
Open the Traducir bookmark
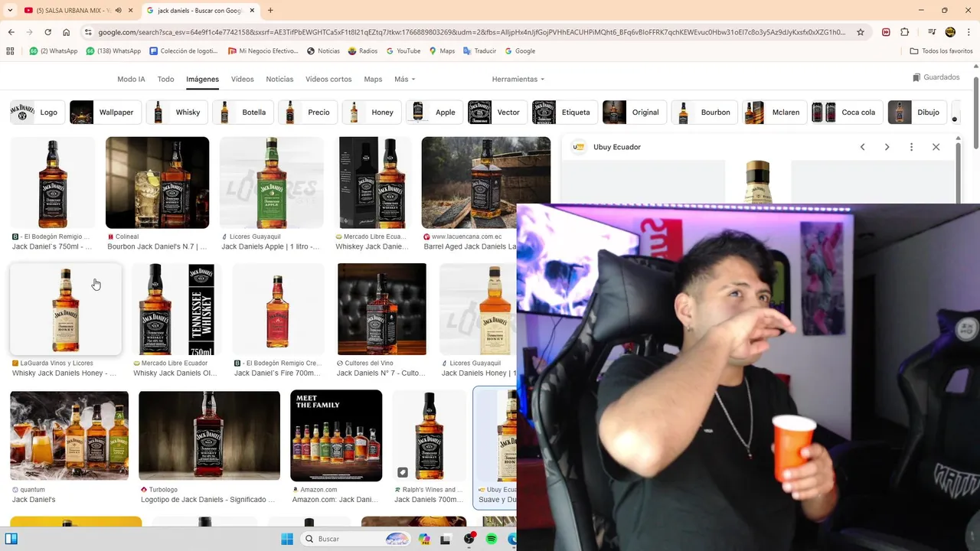click(x=480, y=51)
